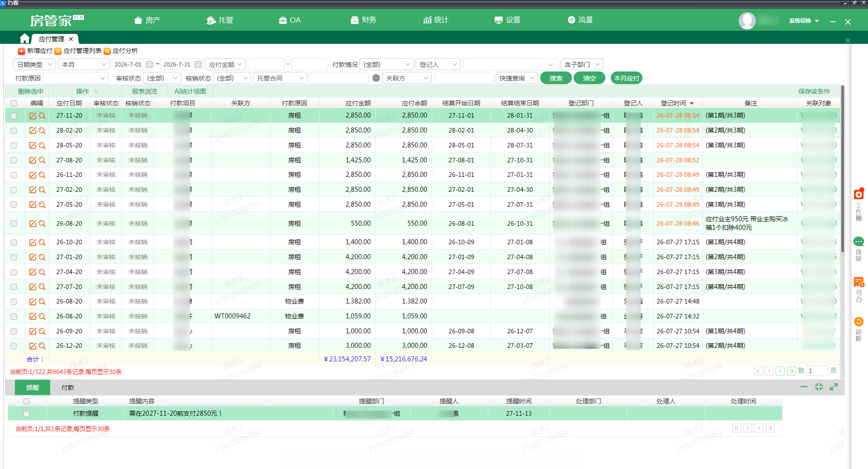868x469 pixels.
Task: Click 删除选中 to delete selected
Action: (31, 91)
